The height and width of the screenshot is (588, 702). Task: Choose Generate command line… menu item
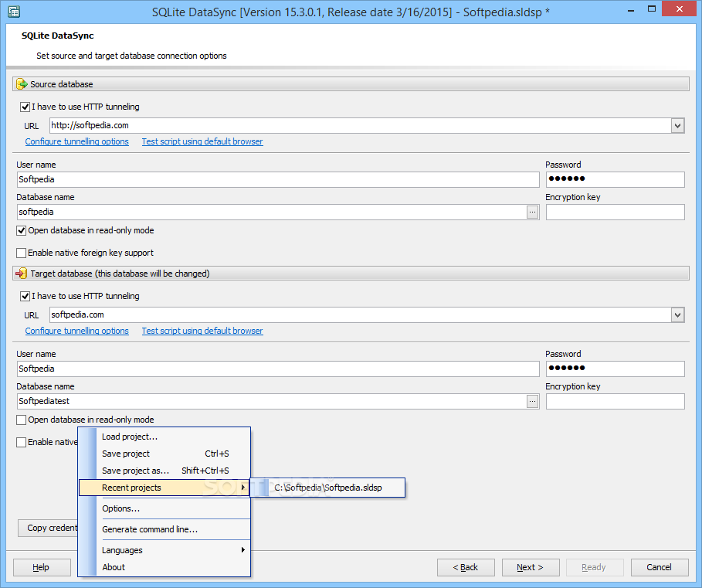click(x=164, y=529)
